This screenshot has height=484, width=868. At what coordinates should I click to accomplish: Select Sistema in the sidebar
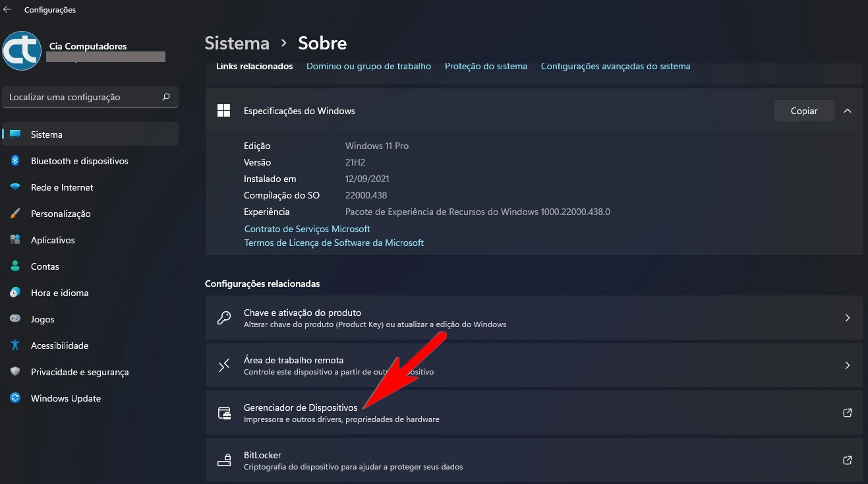[x=90, y=134]
